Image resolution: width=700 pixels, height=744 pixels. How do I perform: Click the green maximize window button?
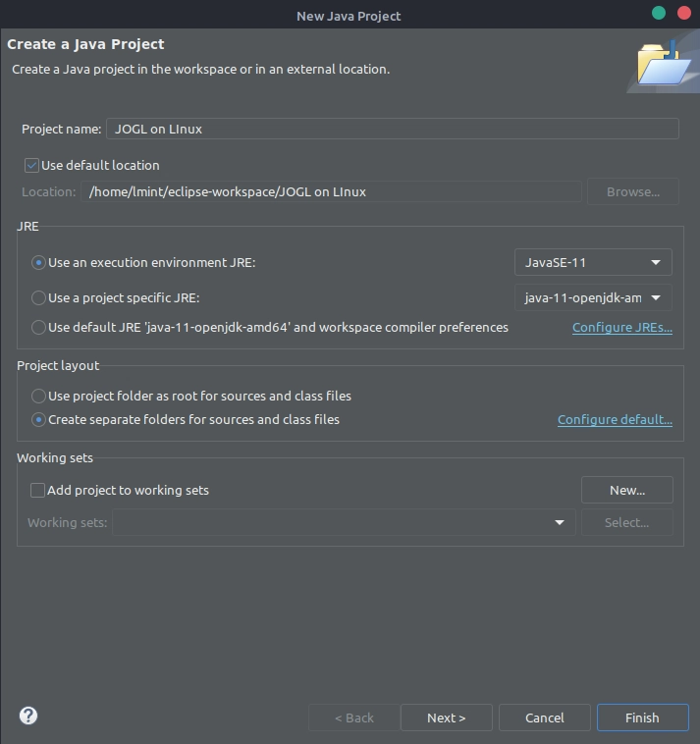[x=659, y=13]
